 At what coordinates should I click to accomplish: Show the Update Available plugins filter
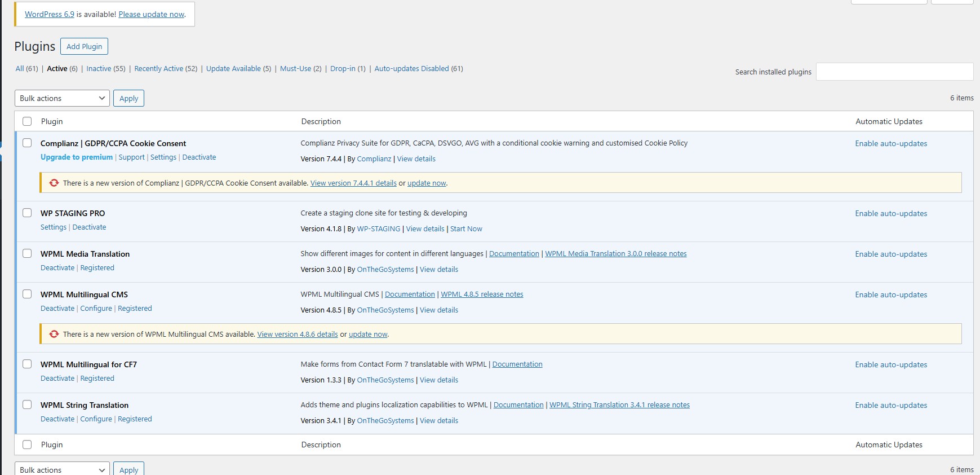233,69
